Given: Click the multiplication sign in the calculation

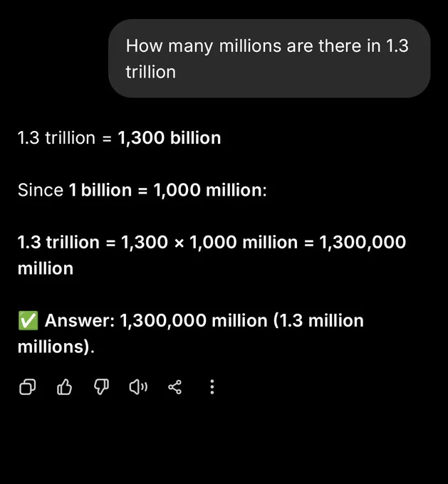Looking at the screenshot, I should tap(179, 243).
